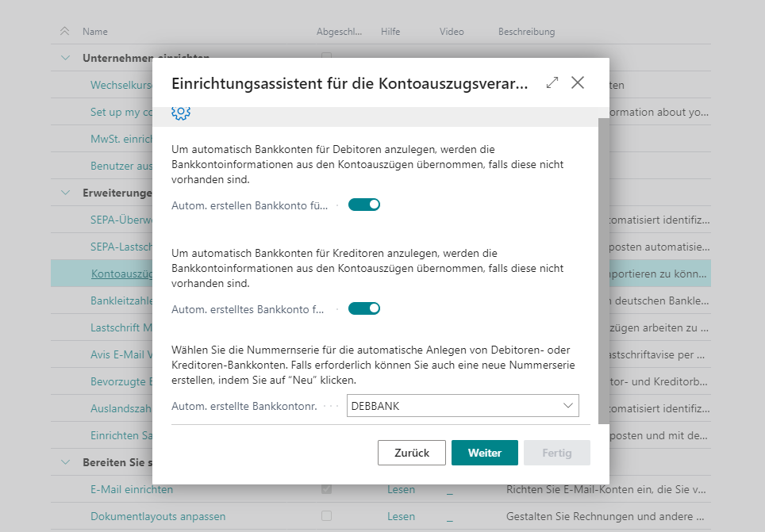Collapse the Bereiten Sie group chevron
Image resolution: width=765 pixels, height=532 pixels.
[65, 462]
